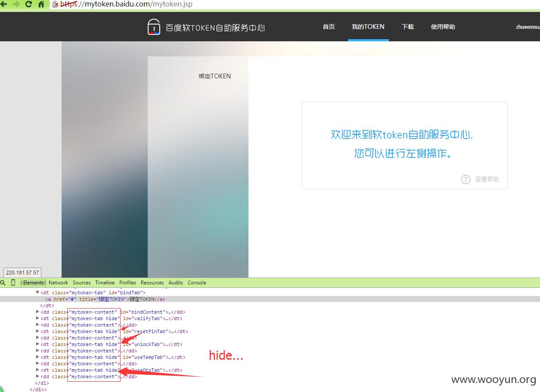Expand the dt node with id valifyTab
Image resolution: width=540 pixels, height=392 pixels.
click(x=37, y=318)
